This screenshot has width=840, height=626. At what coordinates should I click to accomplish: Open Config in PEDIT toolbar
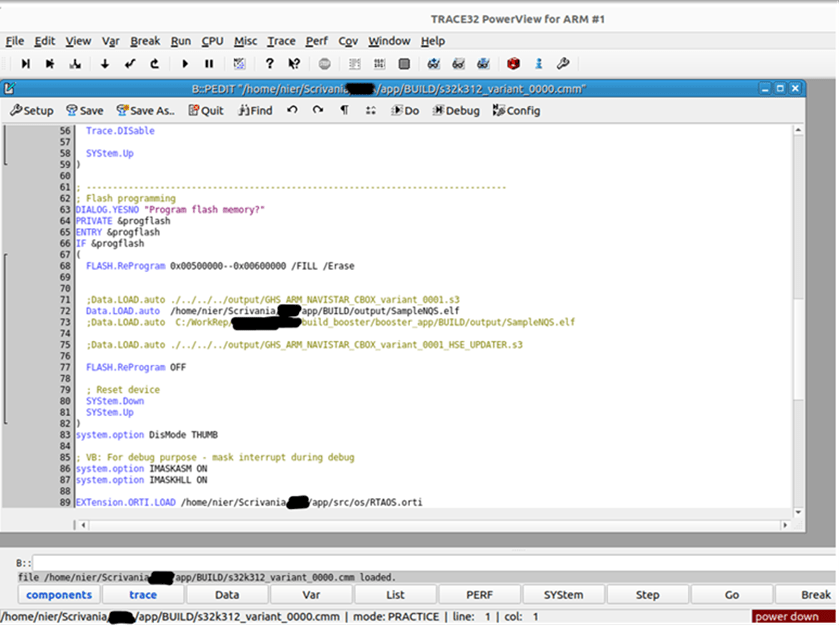point(516,111)
